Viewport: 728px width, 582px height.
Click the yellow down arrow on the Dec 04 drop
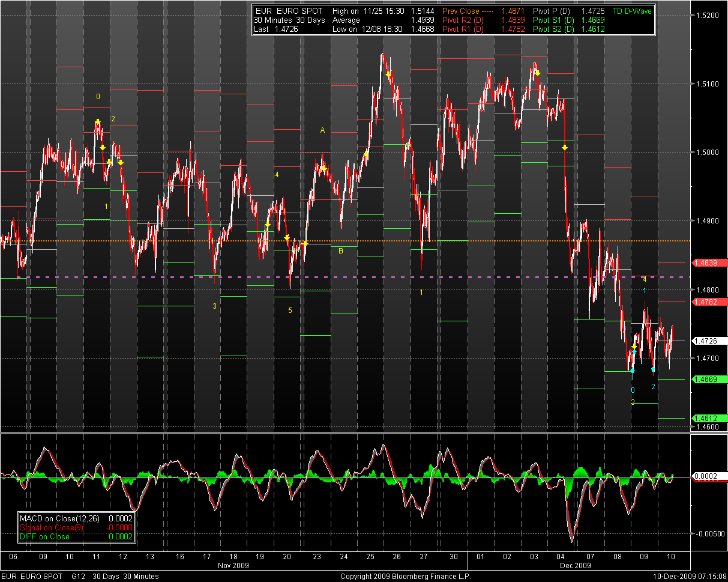565,147
